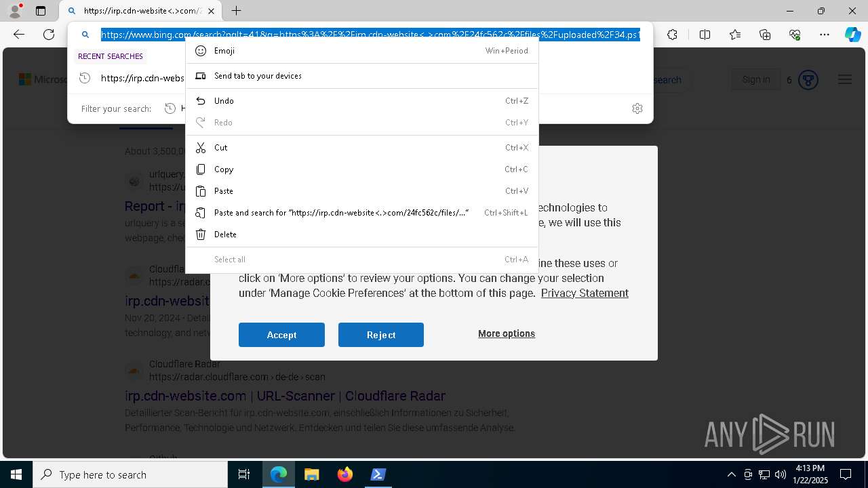
Task: Click the scissors Cut icon
Action: click(x=201, y=148)
